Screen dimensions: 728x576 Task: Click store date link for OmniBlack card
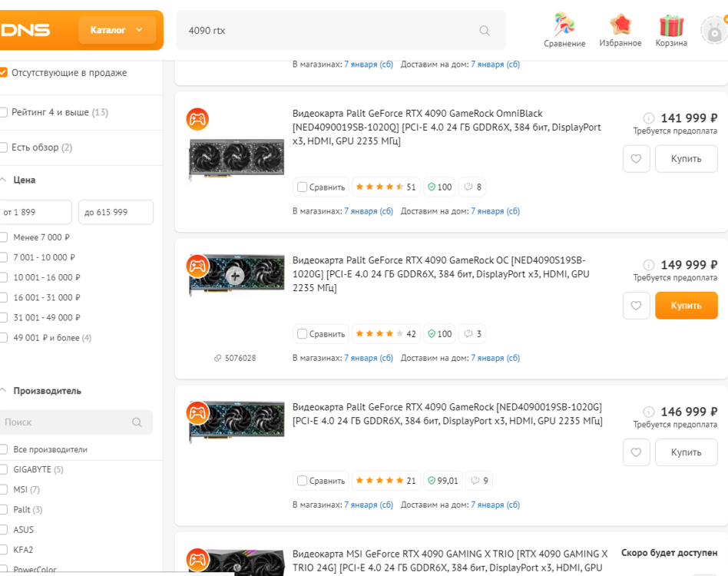[x=369, y=211]
